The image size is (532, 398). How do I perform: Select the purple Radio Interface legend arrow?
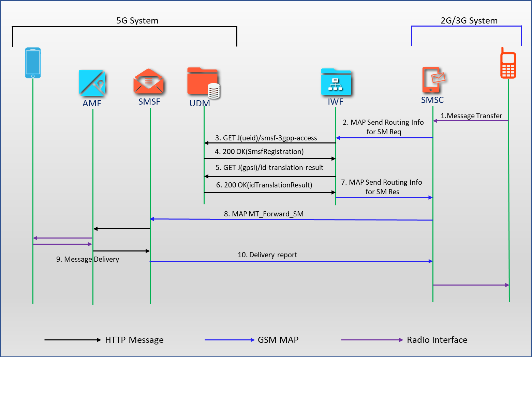tap(372, 340)
